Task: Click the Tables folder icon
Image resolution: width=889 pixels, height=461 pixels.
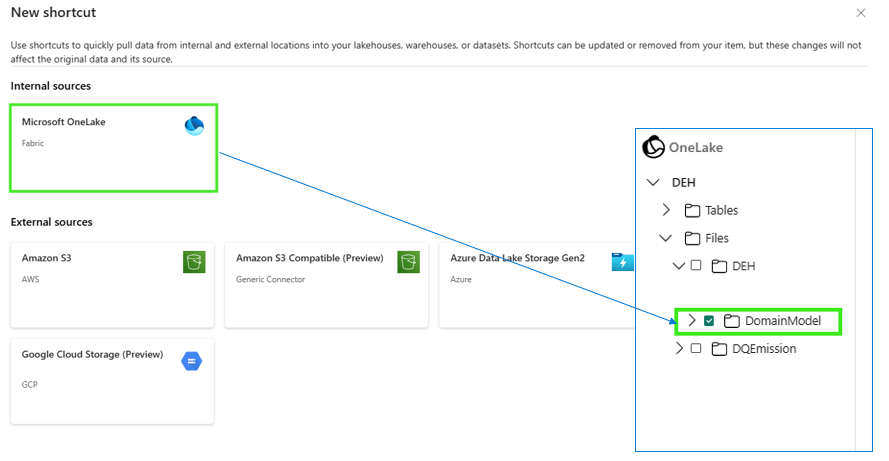Action: click(x=692, y=211)
